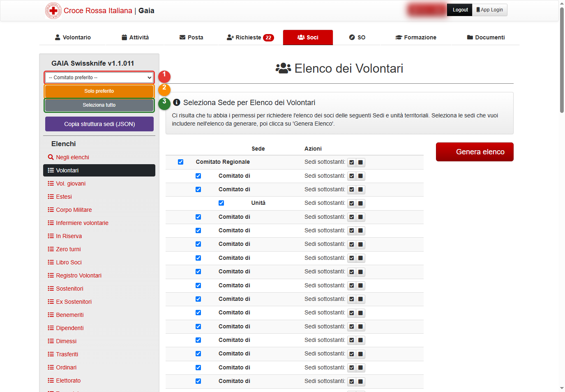
Task: Uncheck the Unità row checkbox
Action: [x=221, y=203]
